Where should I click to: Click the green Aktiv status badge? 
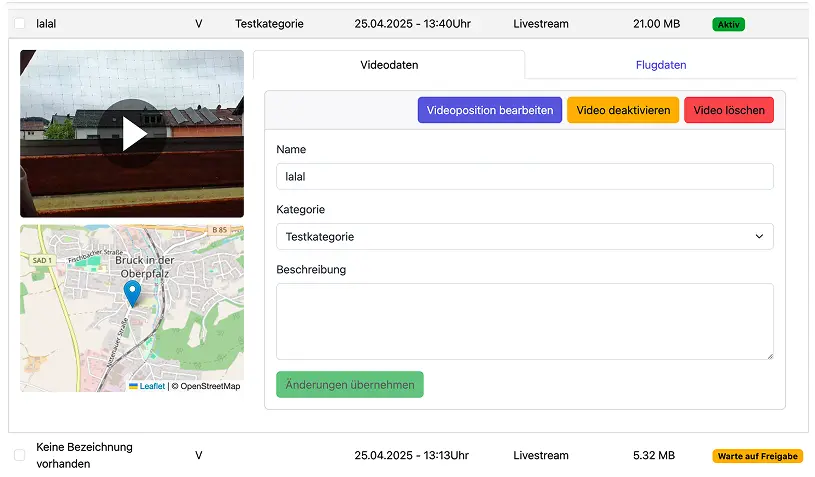729,24
